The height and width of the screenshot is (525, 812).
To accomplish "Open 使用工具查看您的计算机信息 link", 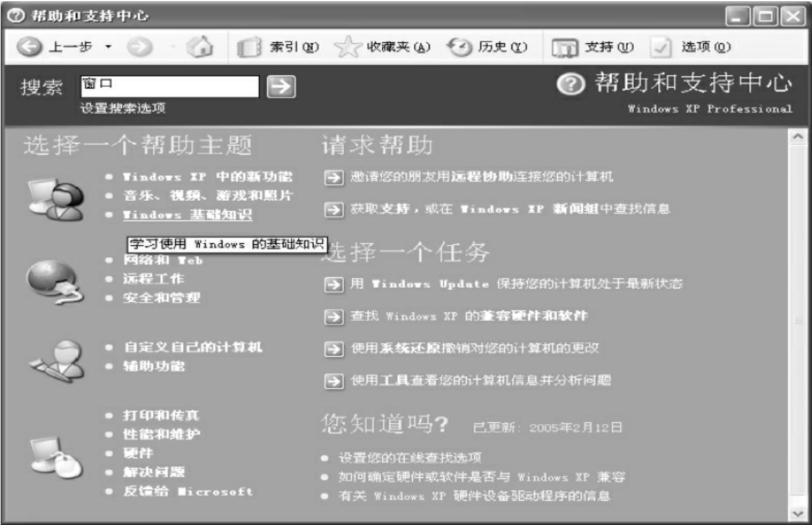I will (481, 381).
